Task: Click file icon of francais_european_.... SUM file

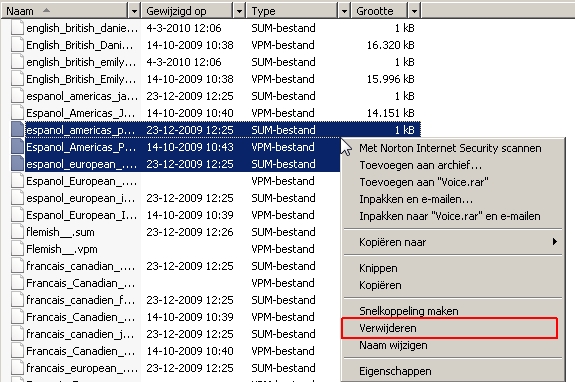Action: [x=17, y=368]
